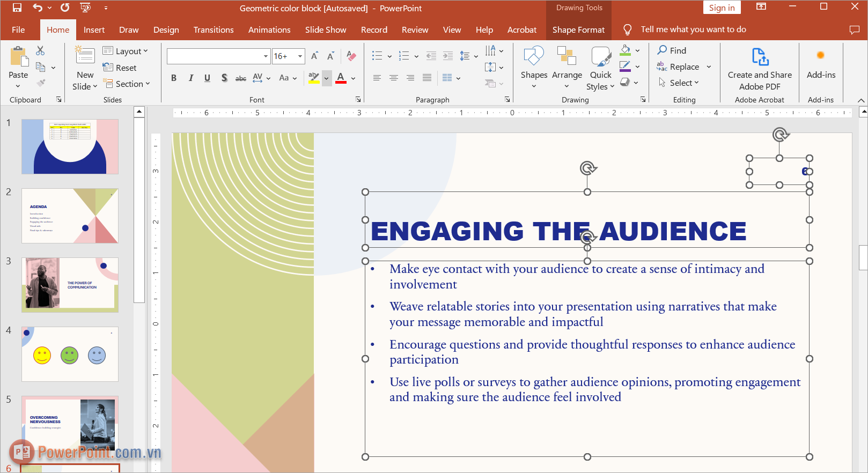This screenshot has height=473, width=868.
Task: Apply the red font color swatch
Action: click(x=341, y=78)
